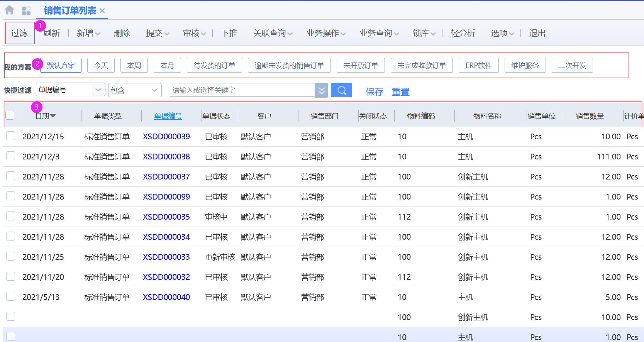
Task: Apply the 待发货的订单 scheme
Action: (214, 65)
